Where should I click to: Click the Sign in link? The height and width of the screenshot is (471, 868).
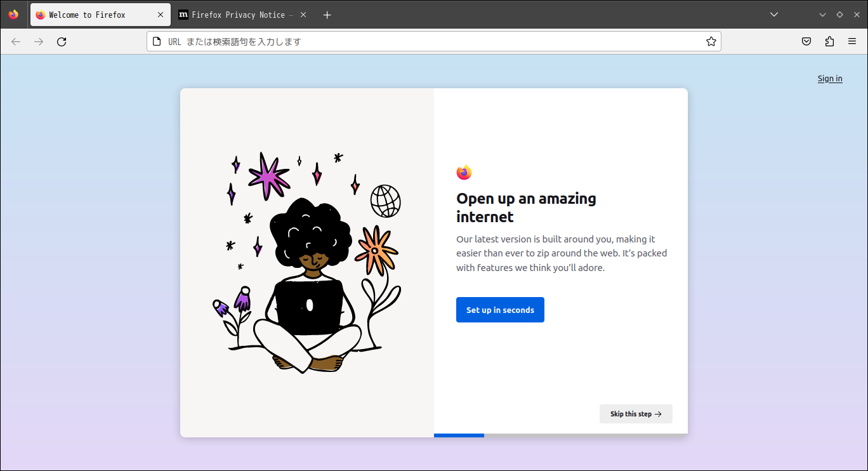point(830,78)
